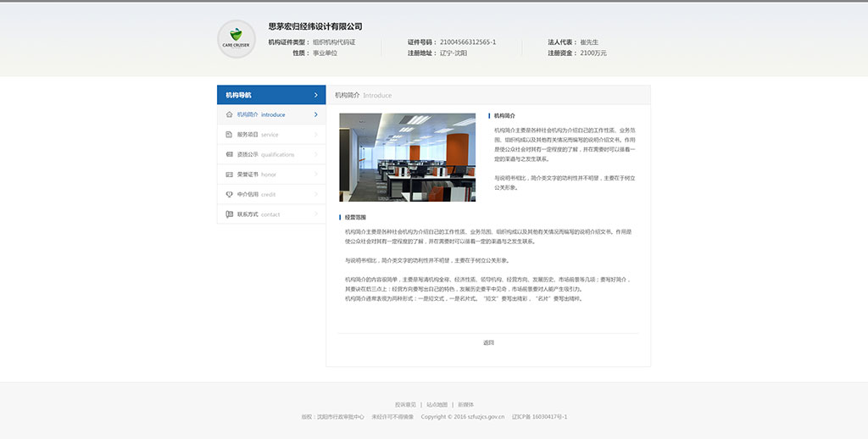The image size is (868, 439).
Task: Expand the 机构导航 header chevron
Action: 316,95
